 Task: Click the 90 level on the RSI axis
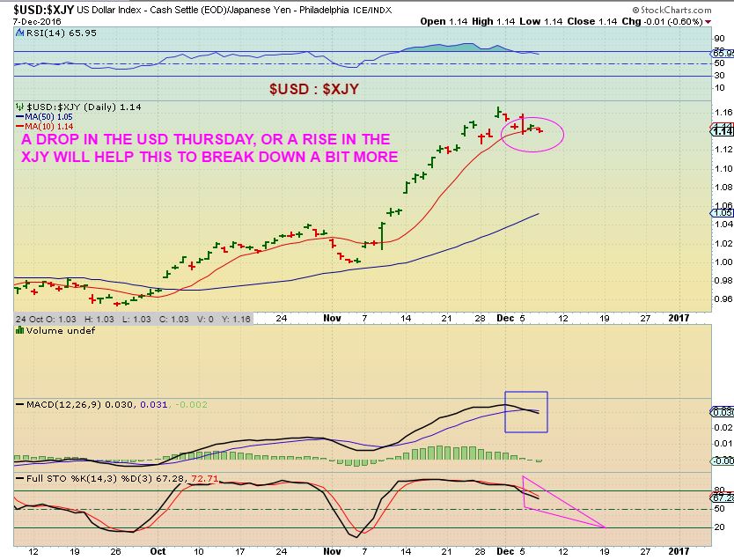[719, 39]
